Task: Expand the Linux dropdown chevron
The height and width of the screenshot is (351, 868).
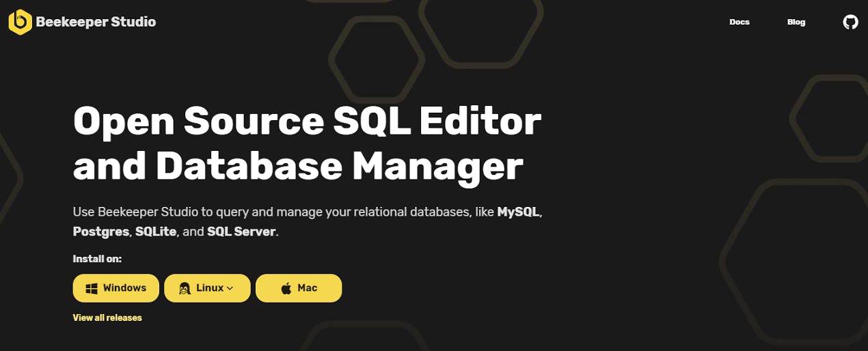Action: pyautogui.click(x=230, y=288)
